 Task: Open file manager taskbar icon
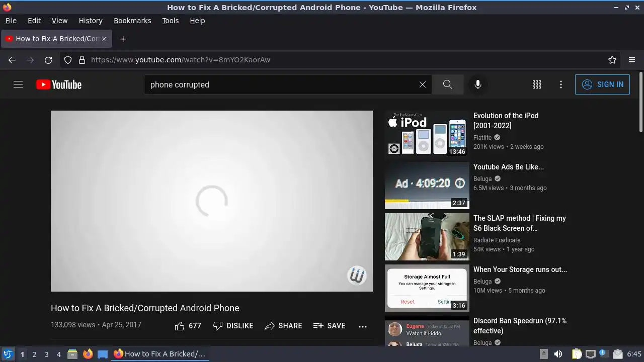tap(72, 354)
